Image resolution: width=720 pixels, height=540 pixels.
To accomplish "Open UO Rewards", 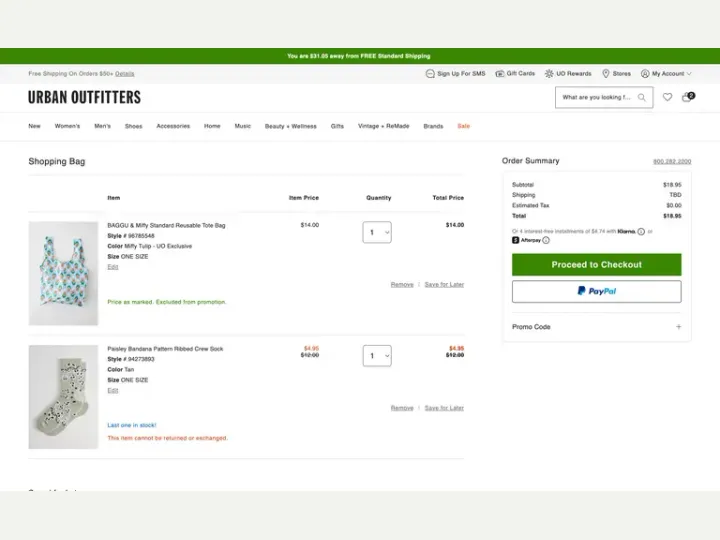I will pyautogui.click(x=568, y=73).
